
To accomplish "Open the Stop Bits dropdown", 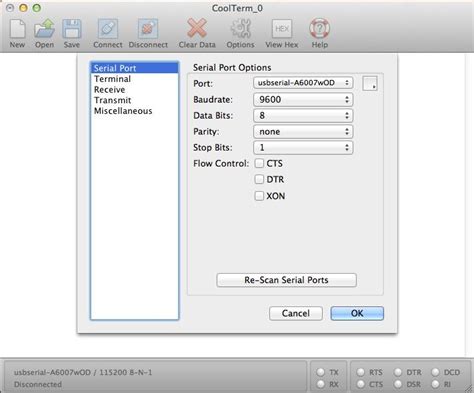I will tap(303, 147).
